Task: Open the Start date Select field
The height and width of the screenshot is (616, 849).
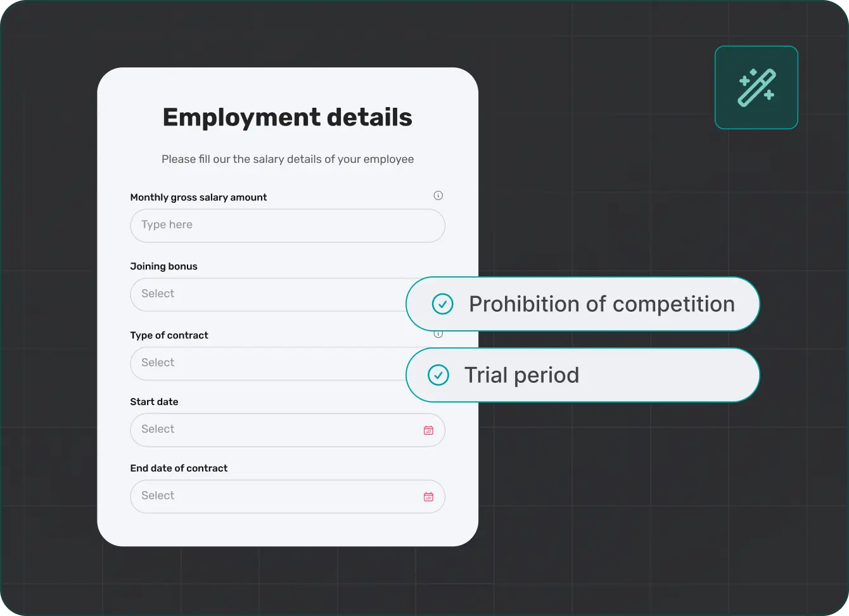Action: pos(272,430)
